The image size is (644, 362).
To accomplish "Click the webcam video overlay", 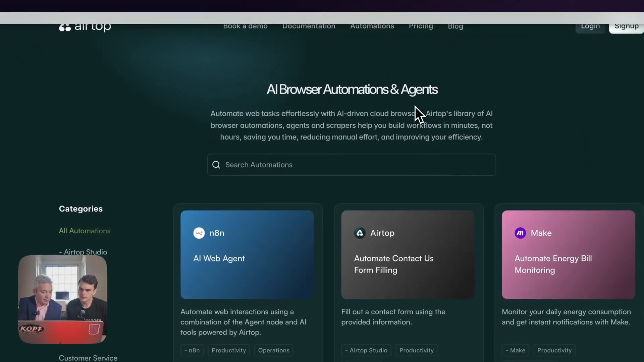I will (x=63, y=299).
